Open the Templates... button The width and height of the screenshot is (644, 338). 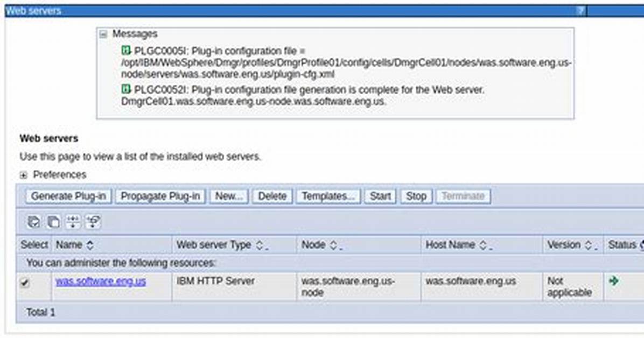tap(328, 196)
